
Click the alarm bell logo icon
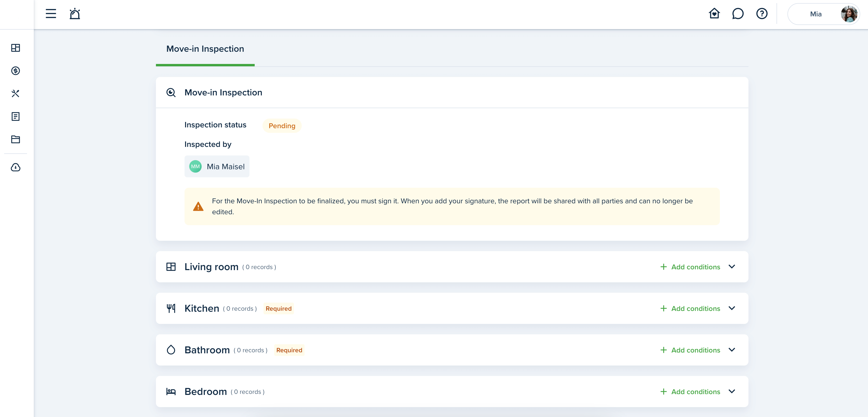[75, 14]
